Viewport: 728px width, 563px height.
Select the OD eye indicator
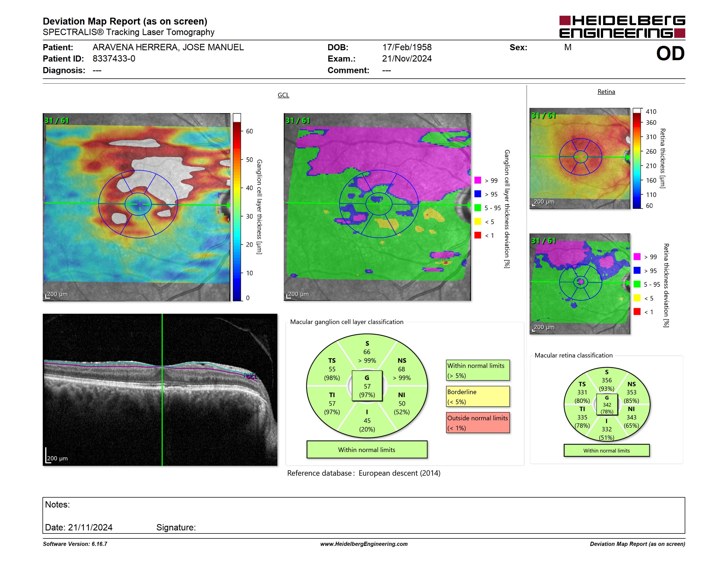coord(670,53)
